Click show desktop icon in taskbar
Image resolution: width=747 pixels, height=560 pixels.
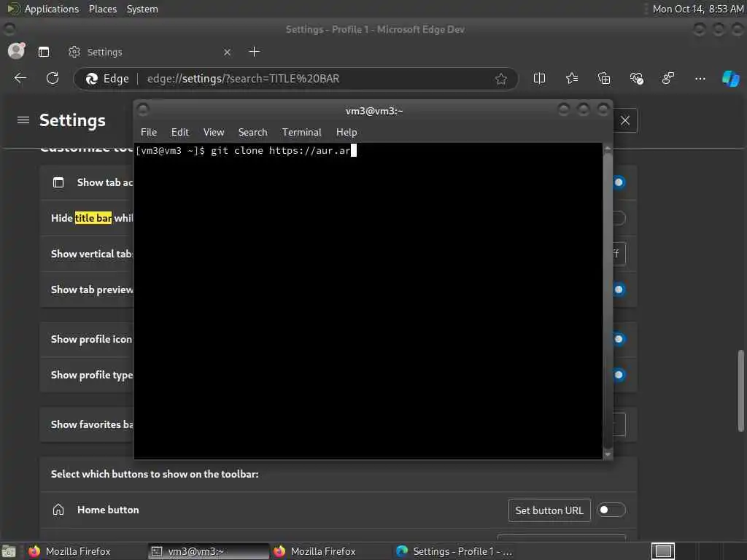(x=9, y=551)
